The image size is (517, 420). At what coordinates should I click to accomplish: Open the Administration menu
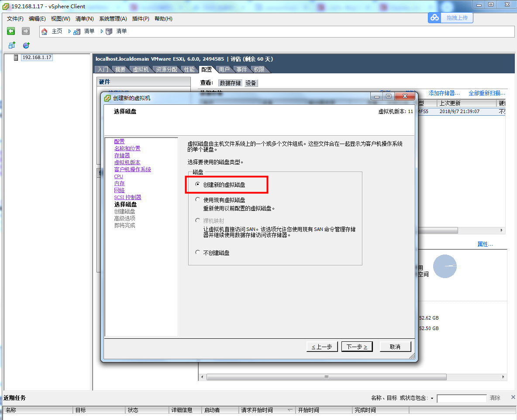(113, 19)
